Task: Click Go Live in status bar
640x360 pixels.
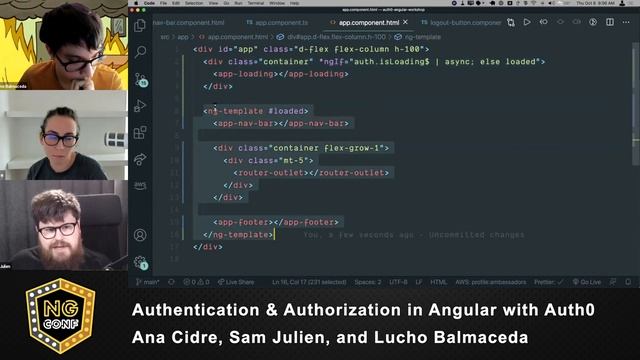Action: [x=587, y=282]
